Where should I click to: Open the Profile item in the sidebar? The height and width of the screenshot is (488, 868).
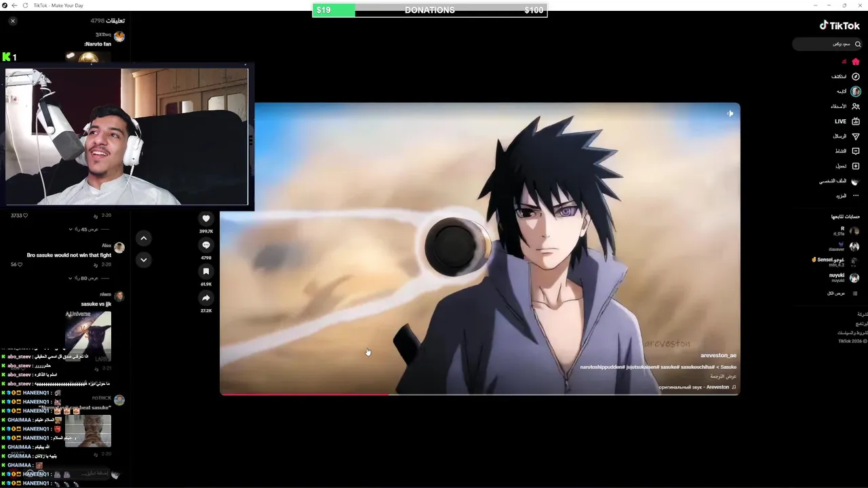coord(840,181)
